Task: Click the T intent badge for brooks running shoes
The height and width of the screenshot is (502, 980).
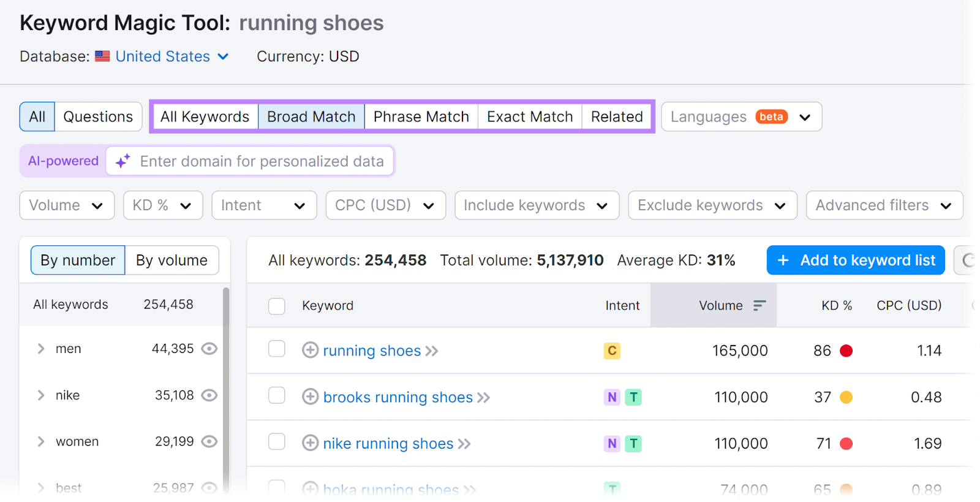Action: tap(633, 397)
